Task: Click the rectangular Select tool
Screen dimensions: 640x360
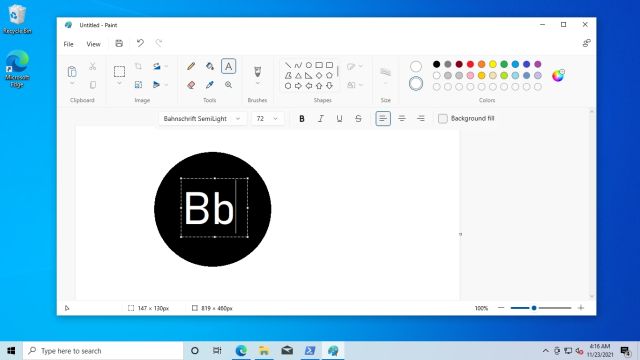Action: (119, 71)
